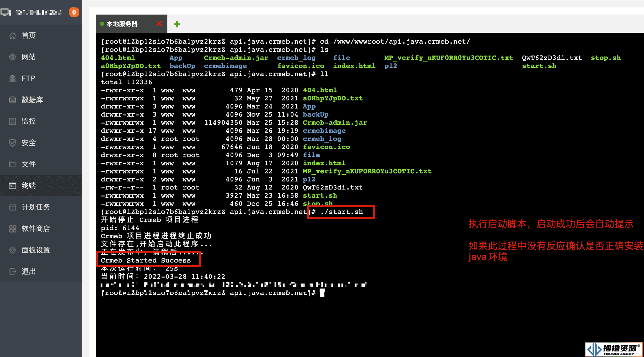Add a new terminal tab with green plus
The width and height of the screenshot is (644, 357).
[177, 24]
